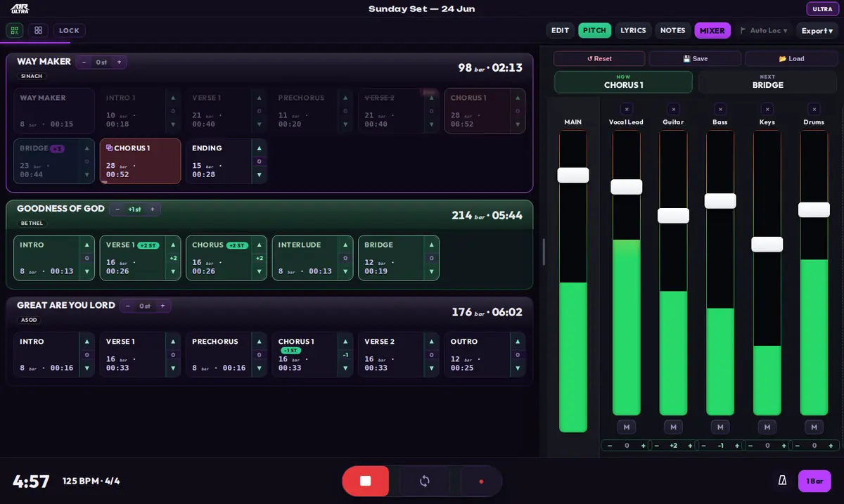Image resolution: width=844 pixels, height=504 pixels.
Task: Select the NOW CHORUS 1 section box
Action: pos(623,82)
